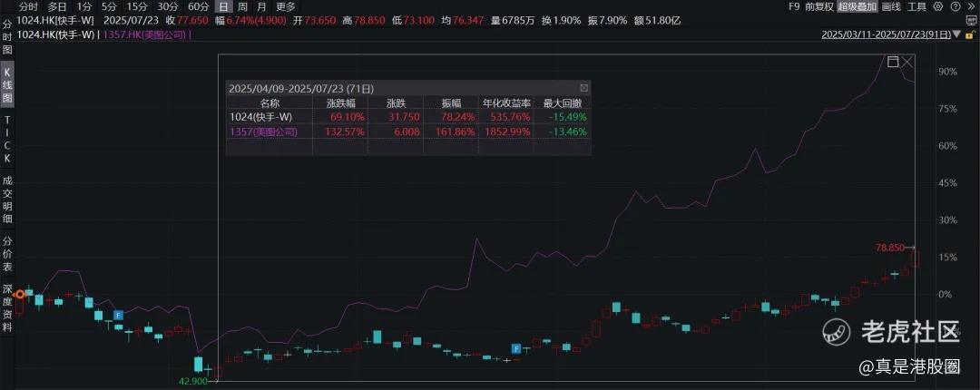Open the 更多 periods menu
Image resolution: width=980 pixels, height=390 pixels.
286,7
